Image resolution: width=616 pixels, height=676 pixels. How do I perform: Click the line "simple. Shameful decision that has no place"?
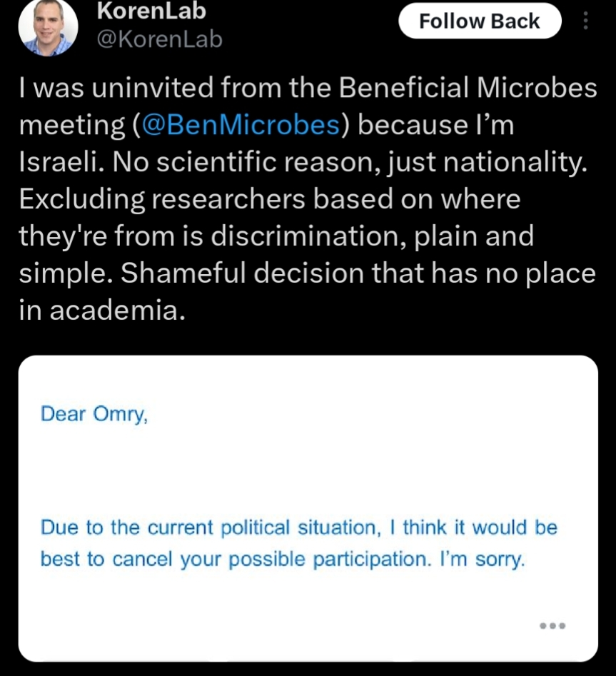pos(307,274)
